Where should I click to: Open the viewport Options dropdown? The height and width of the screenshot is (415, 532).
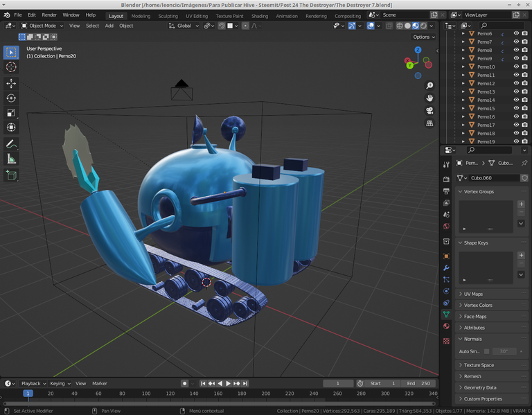click(424, 37)
